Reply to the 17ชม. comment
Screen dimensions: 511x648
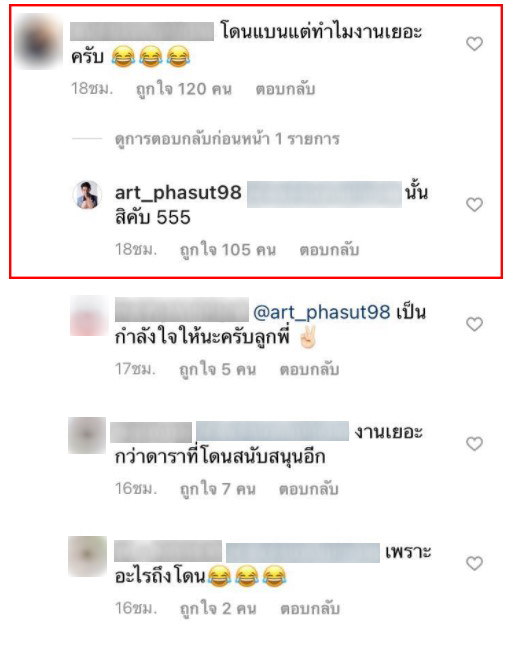coord(309,369)
